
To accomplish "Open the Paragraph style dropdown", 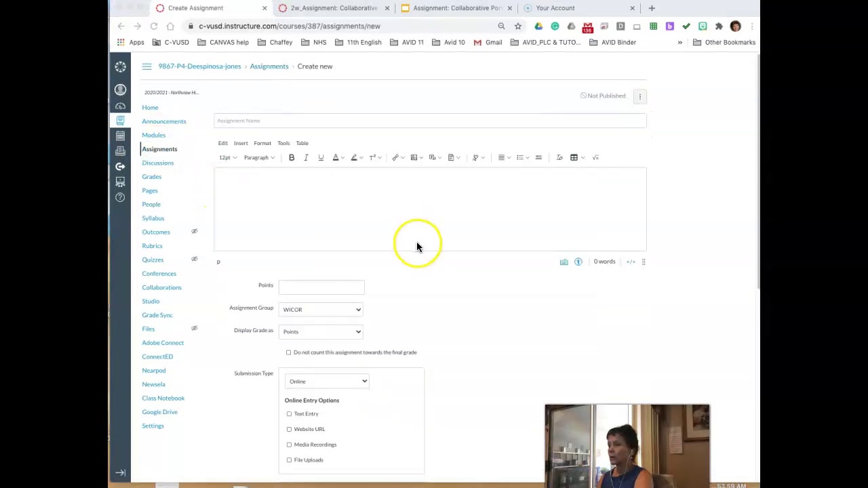I will coord(259,157).
